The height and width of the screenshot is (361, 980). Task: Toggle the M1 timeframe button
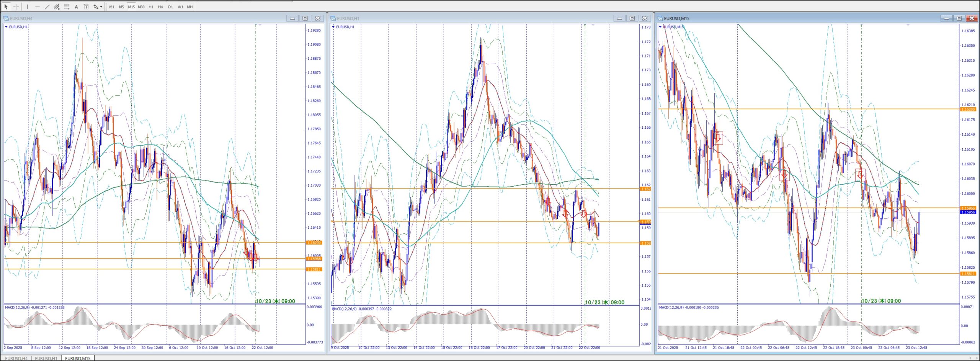click(x=112, y=7)
